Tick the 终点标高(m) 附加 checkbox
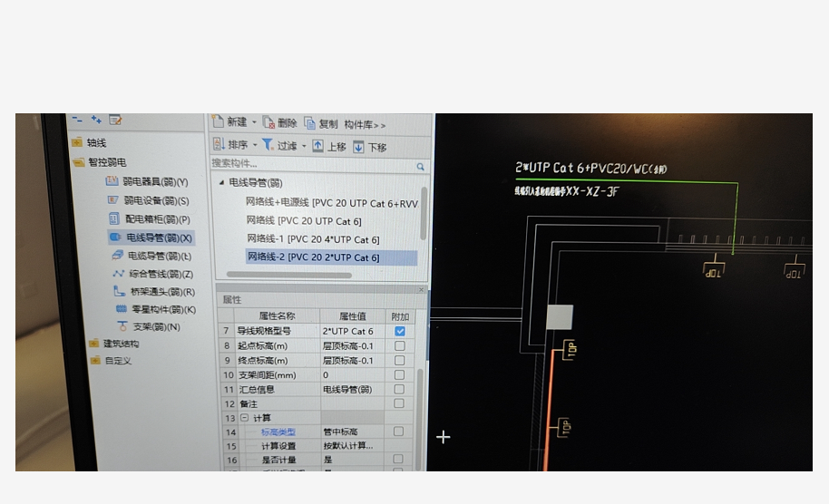829x504 pixels. point(400,360)
